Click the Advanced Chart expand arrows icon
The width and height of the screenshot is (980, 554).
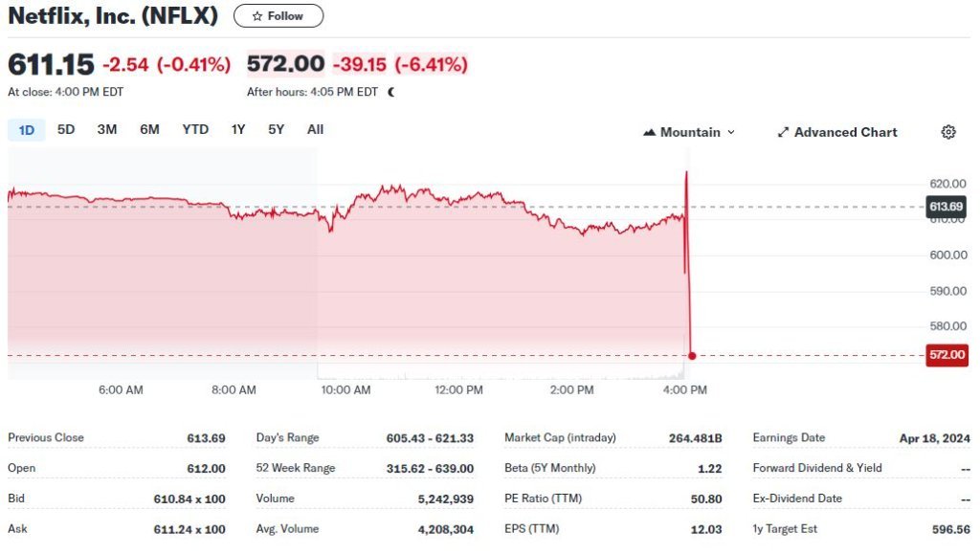click(x=783, y=132)
